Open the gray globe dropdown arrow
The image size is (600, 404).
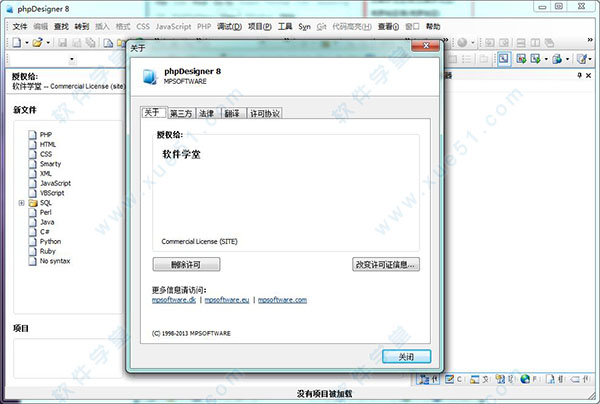click(473, 43)
